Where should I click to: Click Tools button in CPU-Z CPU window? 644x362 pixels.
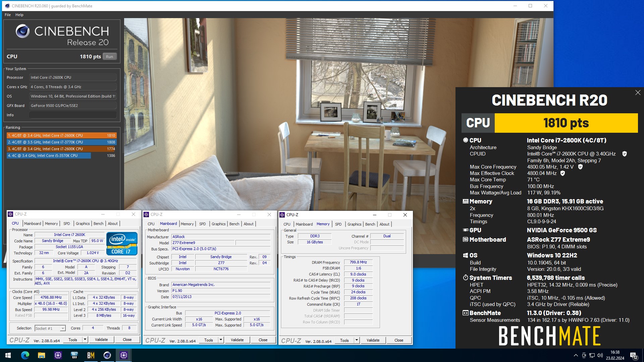coord(73,340)
